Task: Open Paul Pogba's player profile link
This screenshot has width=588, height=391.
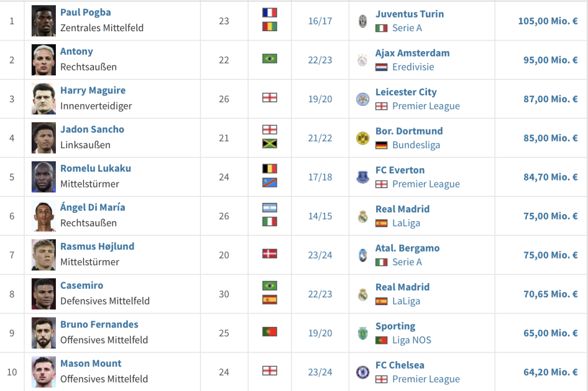Action: (85, 12)
